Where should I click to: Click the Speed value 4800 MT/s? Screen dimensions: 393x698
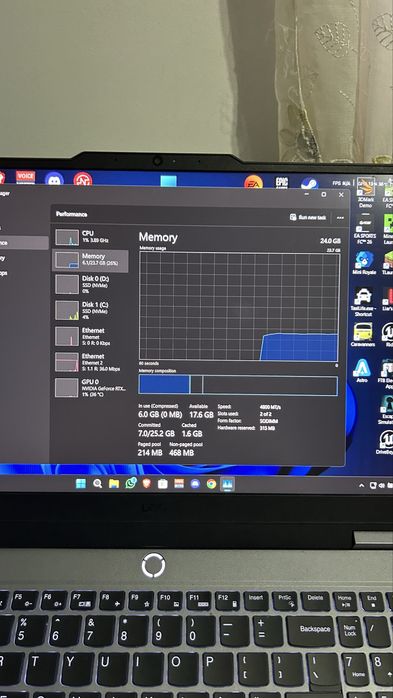tap(270, 407)
